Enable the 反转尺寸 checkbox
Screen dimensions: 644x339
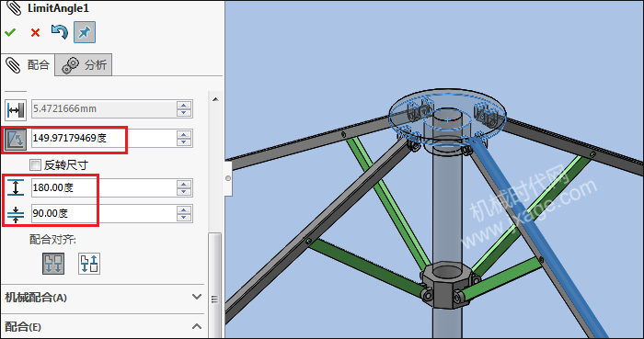[35, 165]
